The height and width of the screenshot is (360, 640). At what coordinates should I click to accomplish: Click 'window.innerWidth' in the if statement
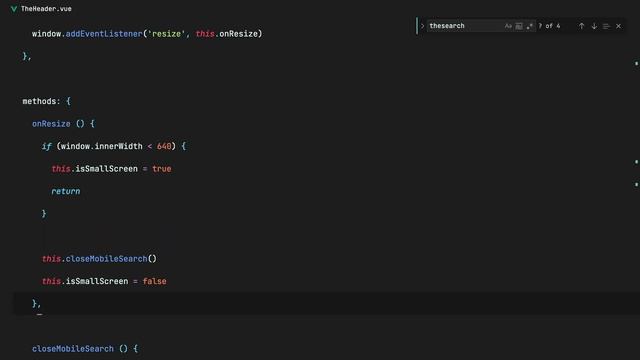(102, 146)
